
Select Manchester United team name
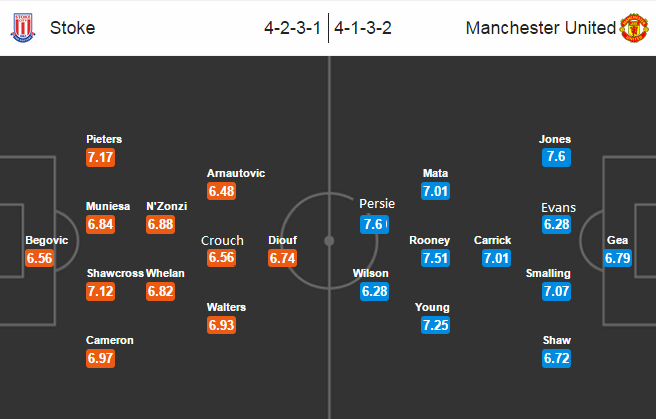coord(541,28)
